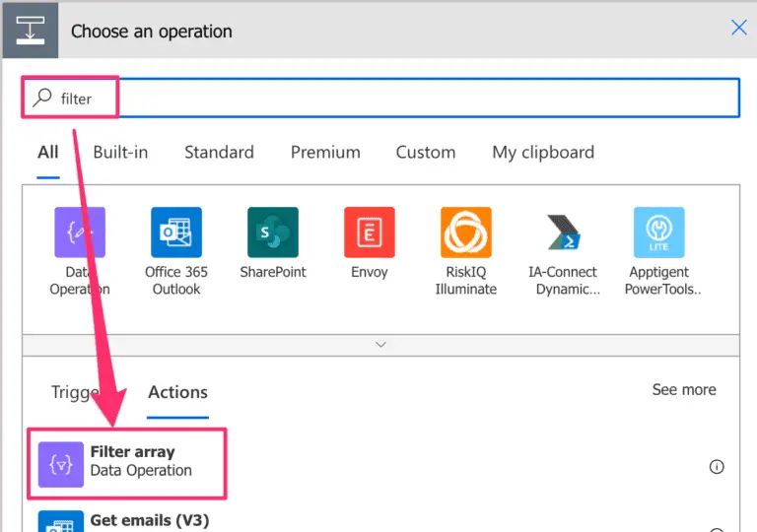
Task: Select the Apptigent PowerTools connector
Action: coord(659,233)
